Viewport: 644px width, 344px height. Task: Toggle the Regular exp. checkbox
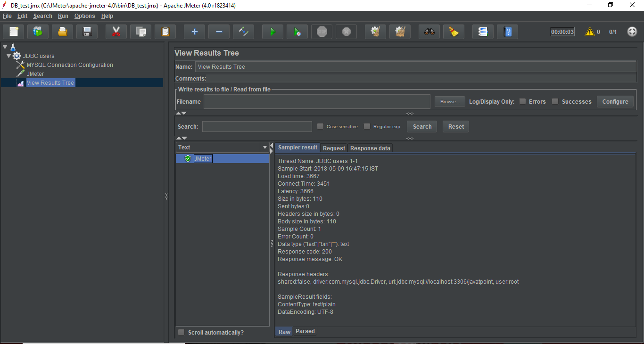click(367, 126)
